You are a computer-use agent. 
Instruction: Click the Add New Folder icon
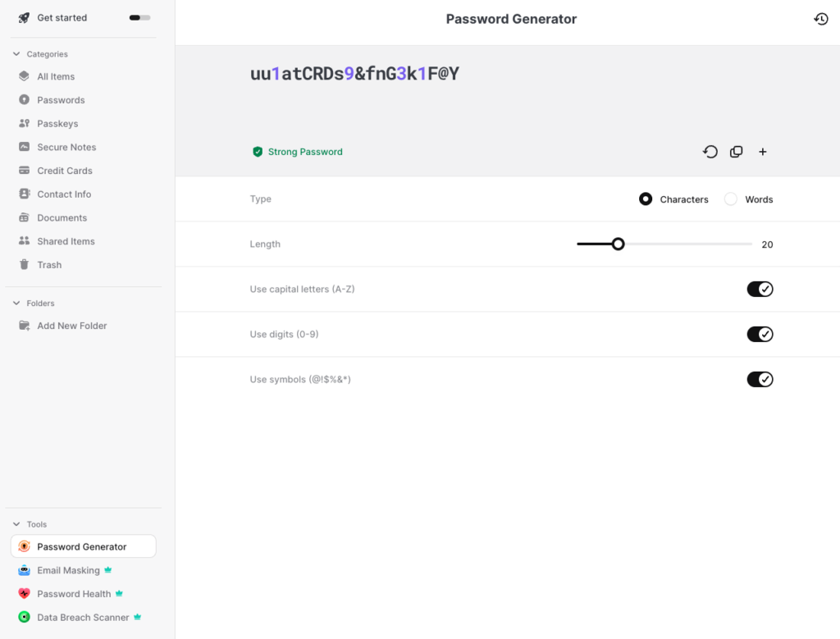tap(24, 326)
